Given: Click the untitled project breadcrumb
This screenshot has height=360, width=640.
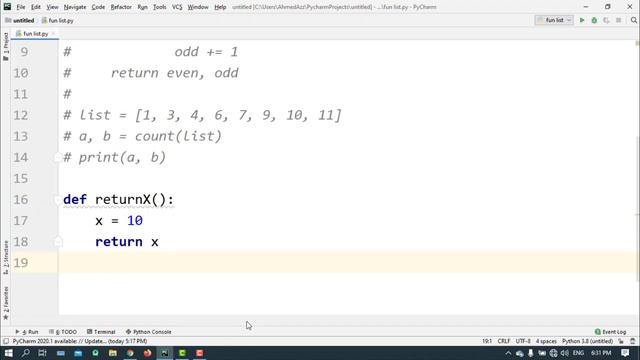Looking at the screenshot, I should click(x=20, y=20).
